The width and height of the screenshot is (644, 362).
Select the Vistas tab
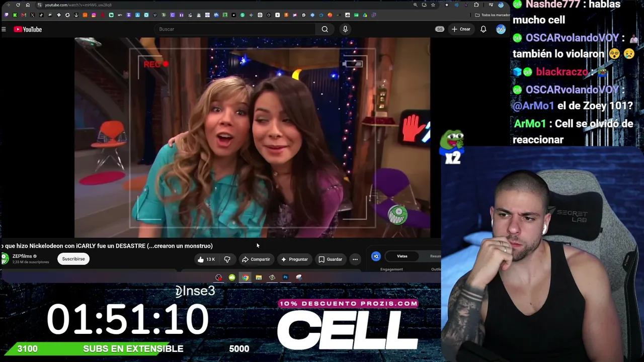pyautogui.click(x=402, y=256)
